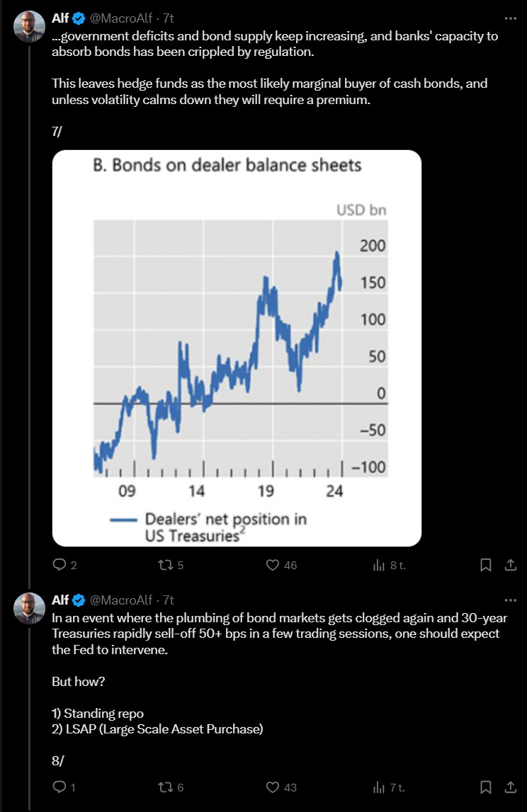Like the tweet with 43 likes

(x=273, y=787)
